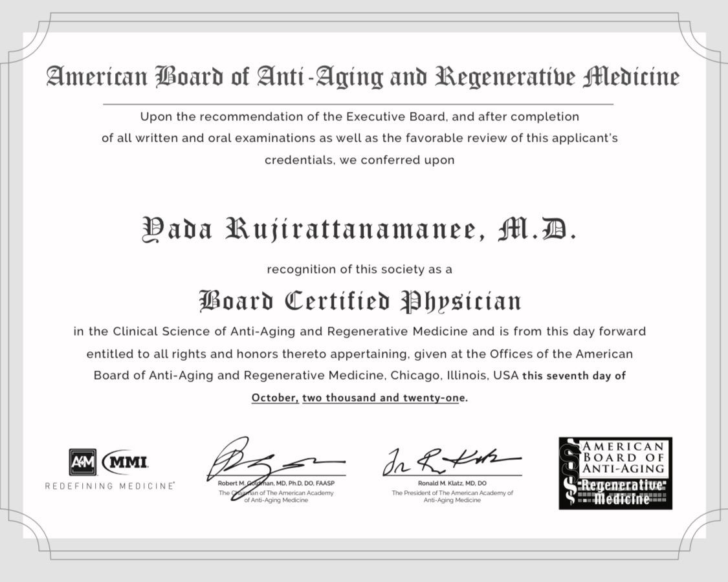Select the printed name "Robert M. Goldman, MD, Ph.D, DO, FAASP"
Viewport: 728px width, 582px height.
point(276,483)
